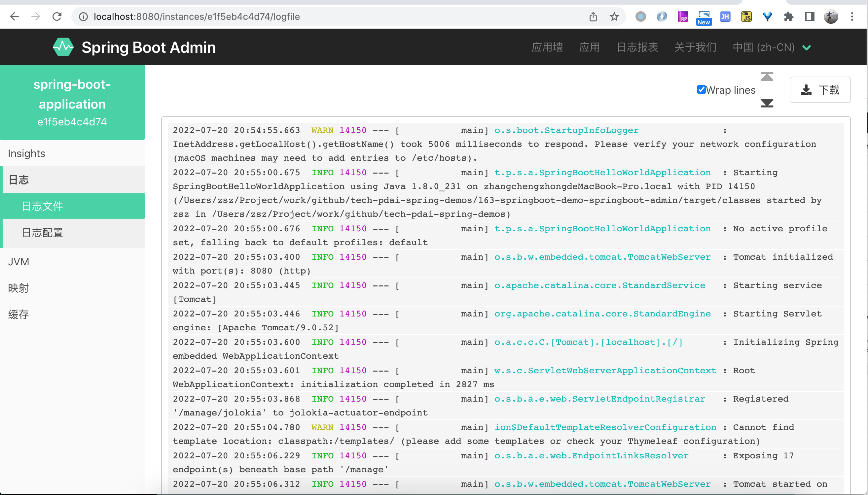This screenshot has height=495, width=868.
Task: Expand the Insights sidebar section
Action: [27, 154]
